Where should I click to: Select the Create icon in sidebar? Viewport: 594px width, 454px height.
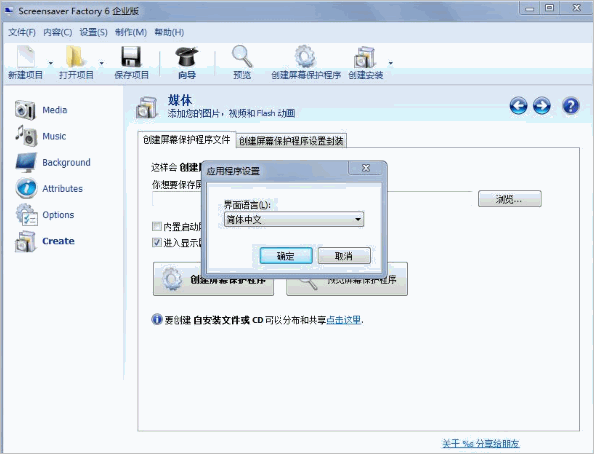25,241
